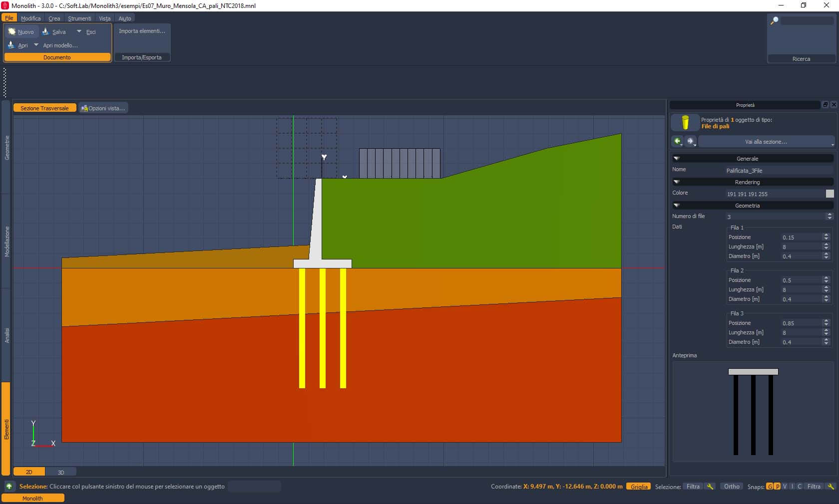Image resolution: width=839 pixels, height=504 pixels.
Task: Open dropdown arrow next to Apri
Action: click(x=36, y=45)
